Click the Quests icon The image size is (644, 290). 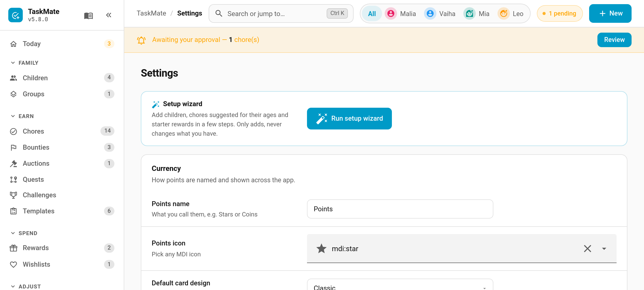(x=13, y=179)
